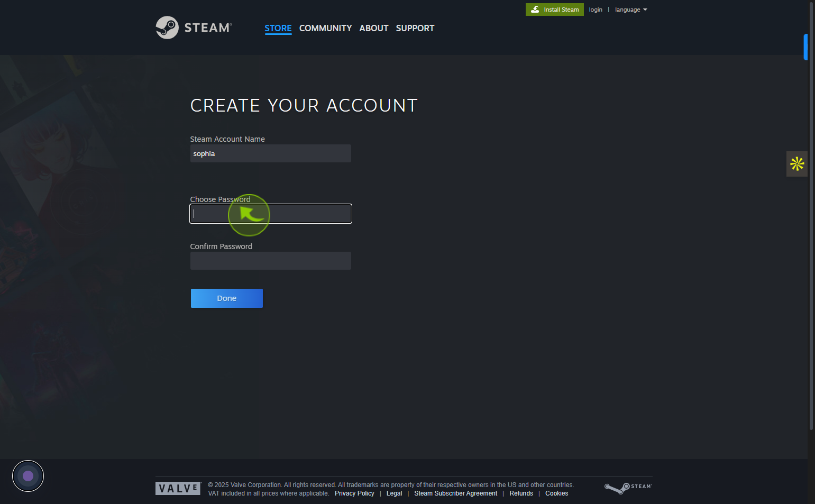Open the language dropdown

pyautogui.click(x=631, y=10)
